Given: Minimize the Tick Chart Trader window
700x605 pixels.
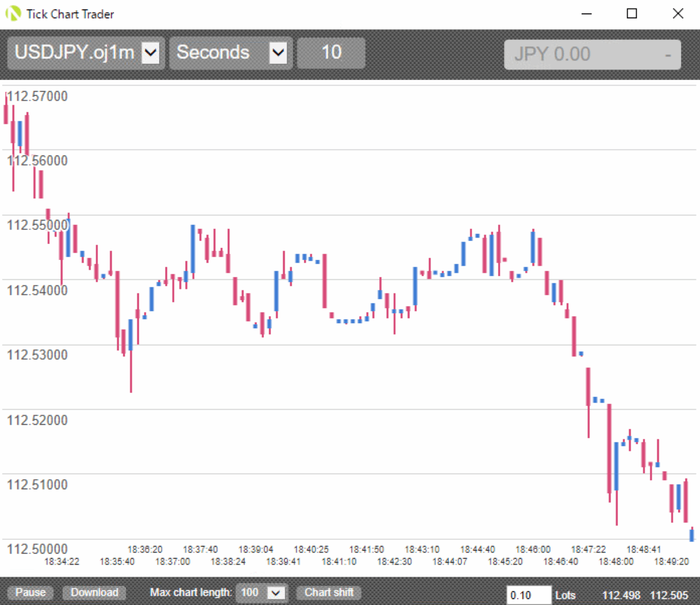Looking at the screenshot, I should coord(586,14).
